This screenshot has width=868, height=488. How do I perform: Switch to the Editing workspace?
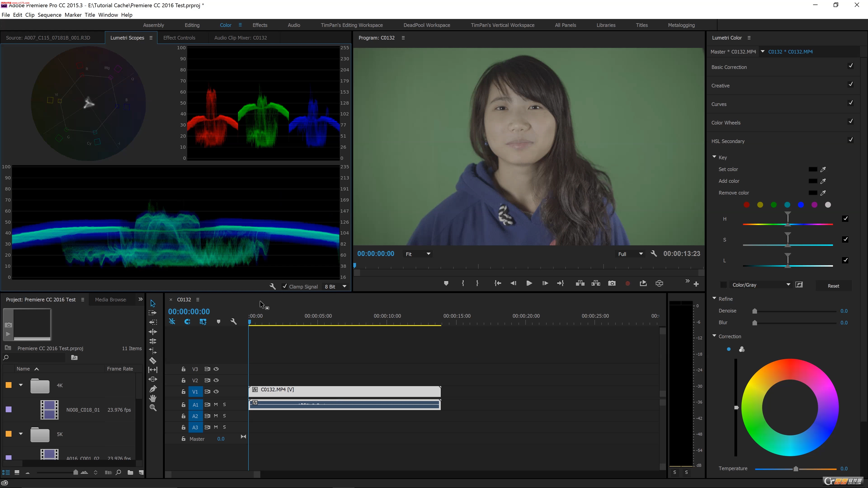pyautogui.click(x=192, y=25)
